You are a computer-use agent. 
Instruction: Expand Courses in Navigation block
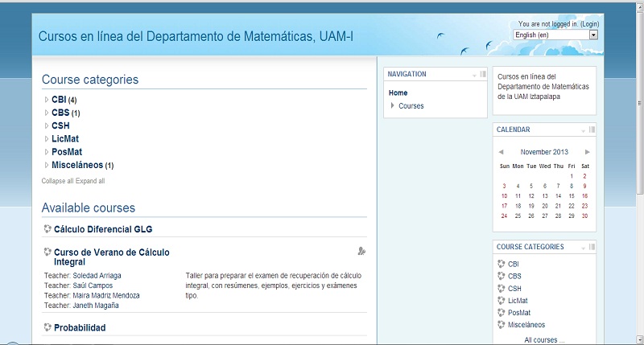pos(393,105)
